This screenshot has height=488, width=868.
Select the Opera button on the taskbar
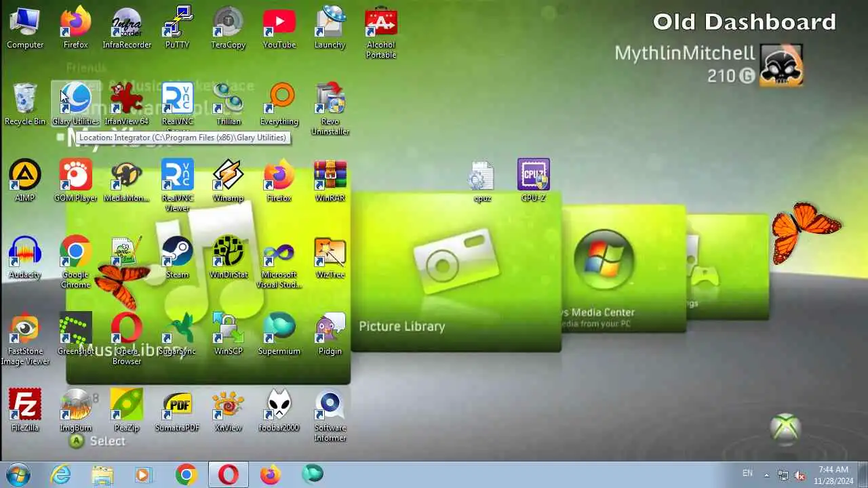click(x=229, y=474)
